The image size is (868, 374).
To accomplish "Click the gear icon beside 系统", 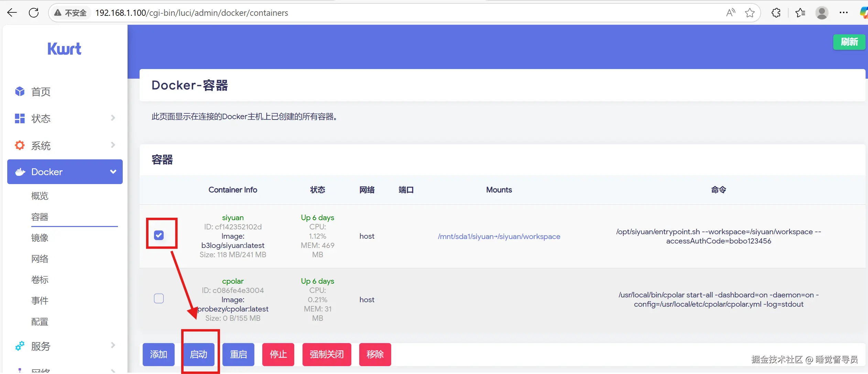I will pos(20,145).
